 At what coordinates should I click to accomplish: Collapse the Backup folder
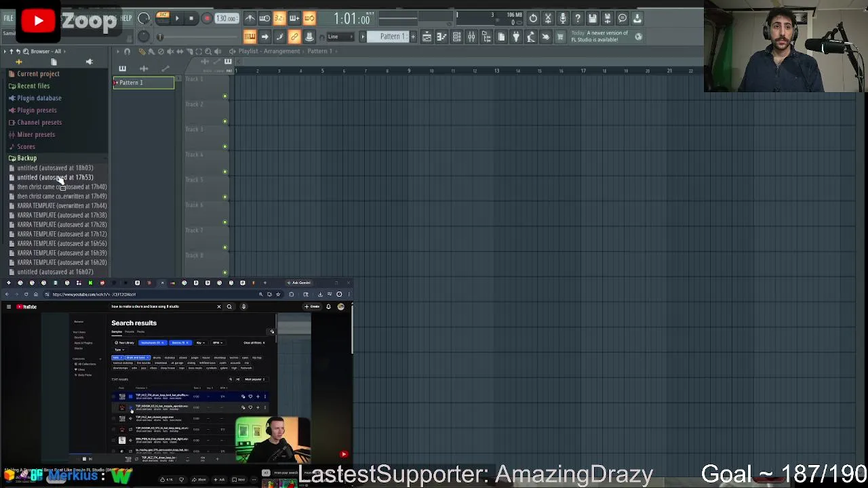coord(26,158)
